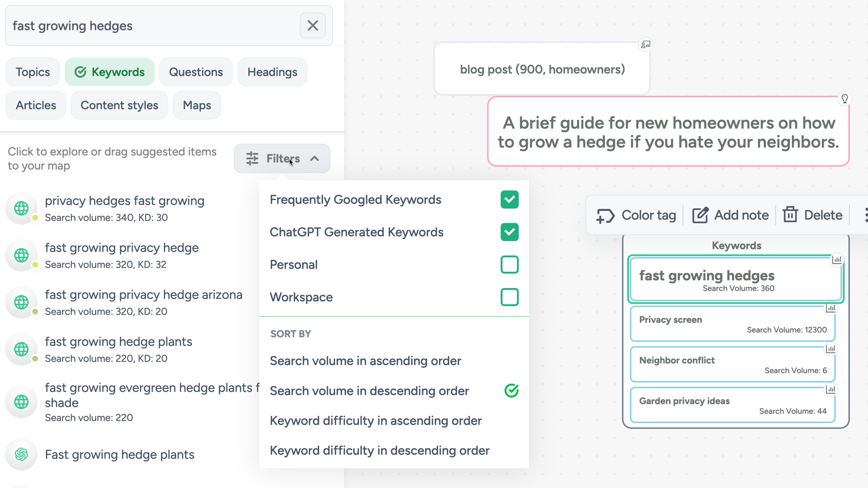
Task: Collapse the Filters panel
Action: pyautogui.click(x=282, y=159)
